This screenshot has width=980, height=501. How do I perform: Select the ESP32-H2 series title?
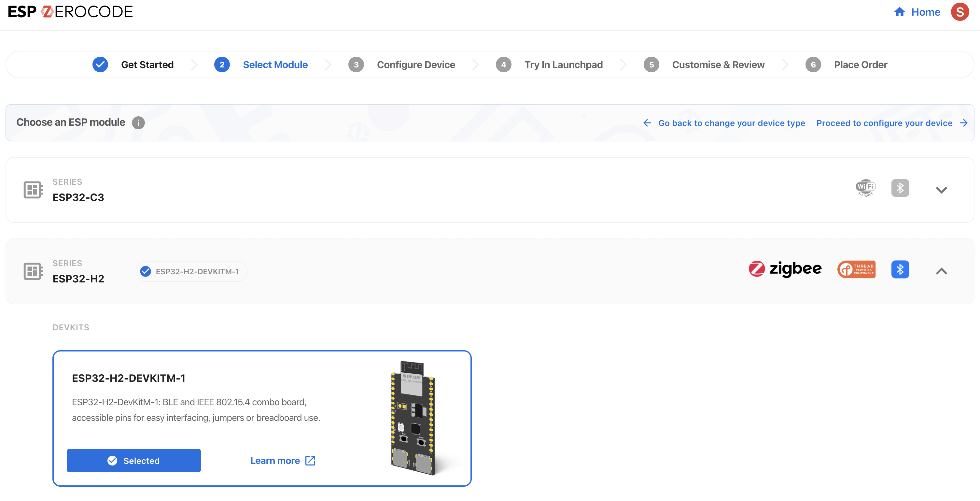click(x=78, y=279)
